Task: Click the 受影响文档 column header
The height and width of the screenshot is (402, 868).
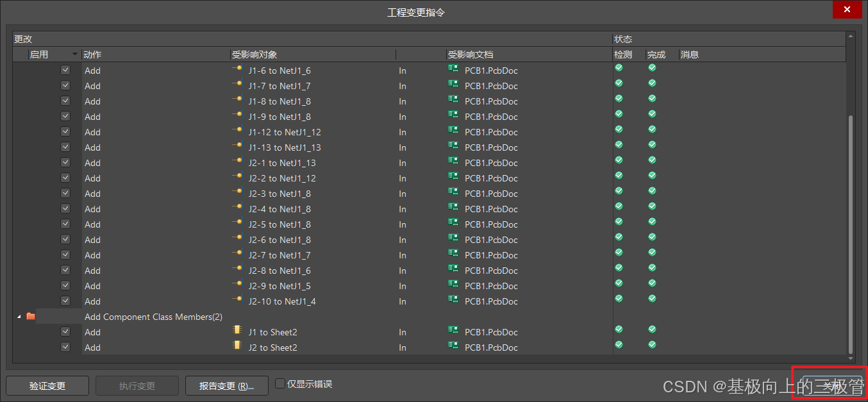Action: [529, 54]
